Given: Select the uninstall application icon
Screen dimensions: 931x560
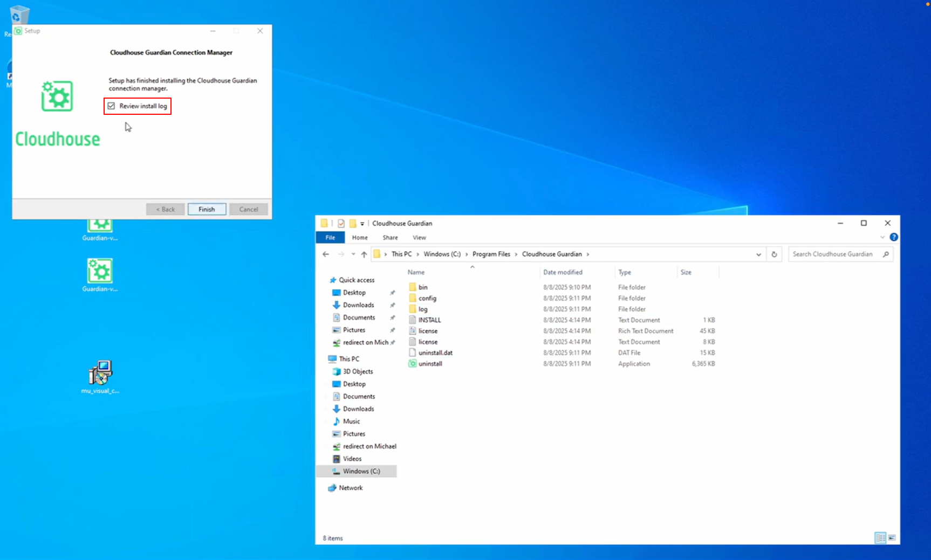Looking at the screenshot, I should click(413, 364).
